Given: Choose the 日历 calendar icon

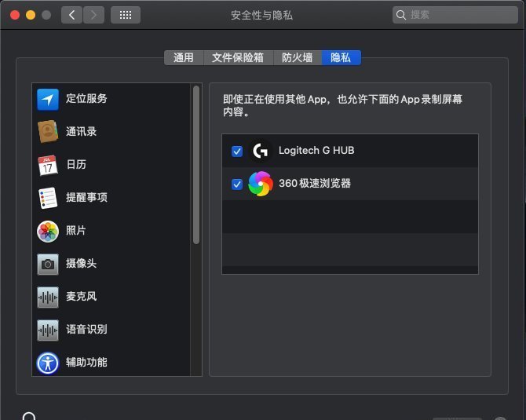Looking at the screenshot, I should (x=48, y=165).
